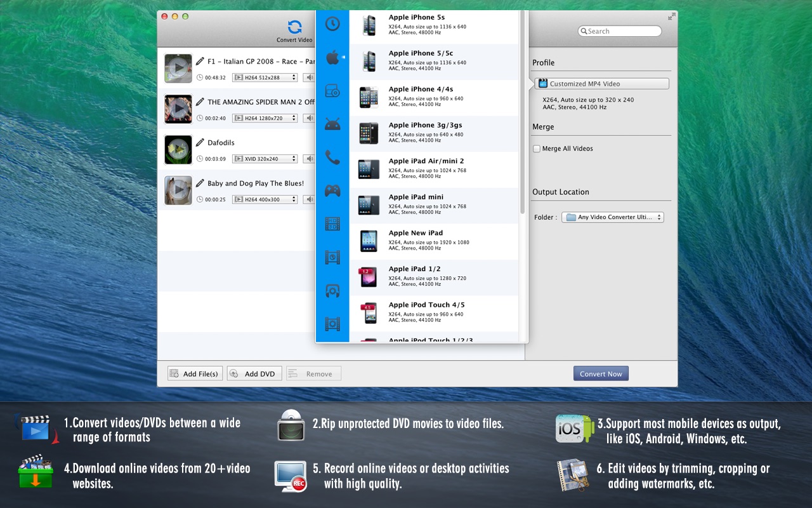
Task: Select the Apple iPad 1/2 profile
Action: click(434, 277)
